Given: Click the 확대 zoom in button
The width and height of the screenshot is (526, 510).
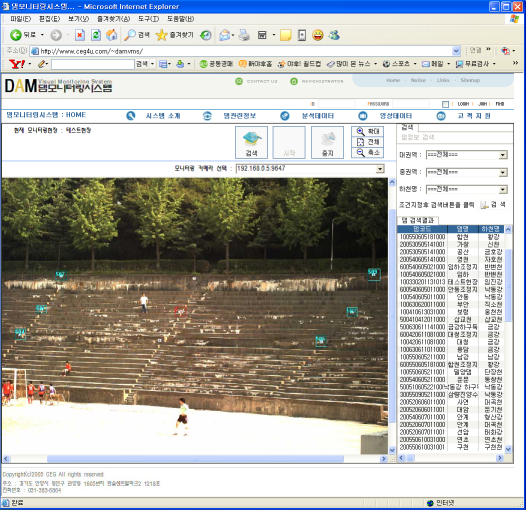Looking at the screenshot, I should point(368,131).
